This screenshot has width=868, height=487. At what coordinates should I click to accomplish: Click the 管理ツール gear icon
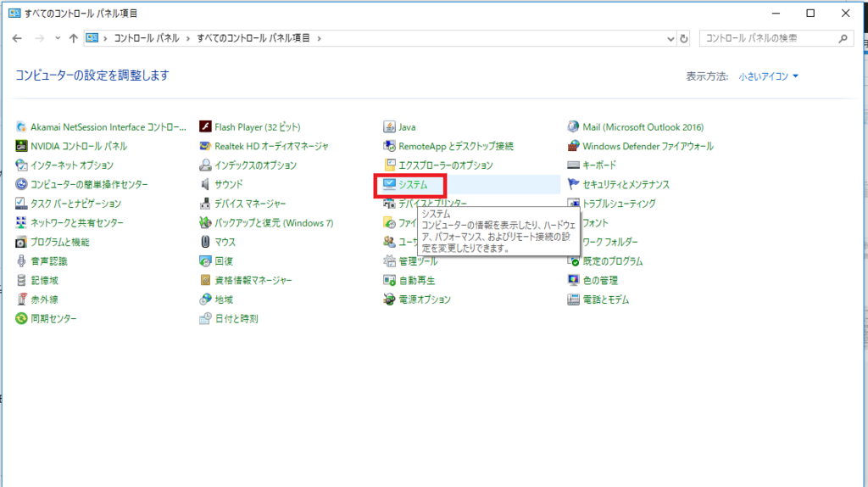coord(389,261)
